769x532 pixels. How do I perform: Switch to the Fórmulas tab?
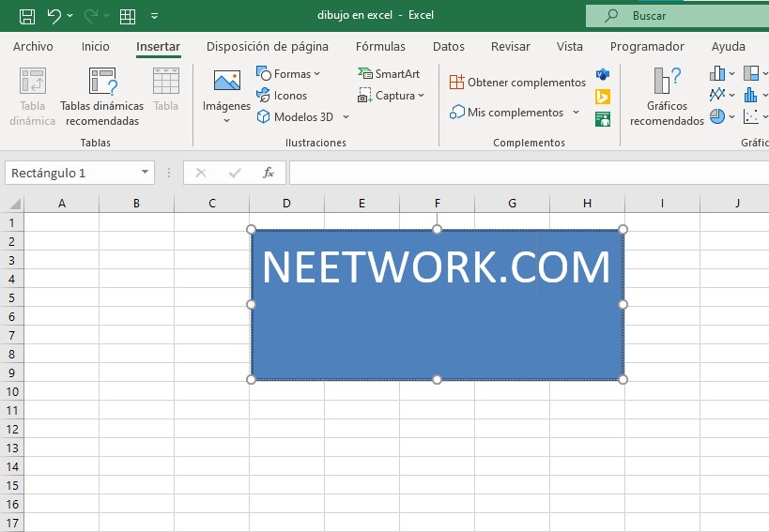(x=380, y=47)
